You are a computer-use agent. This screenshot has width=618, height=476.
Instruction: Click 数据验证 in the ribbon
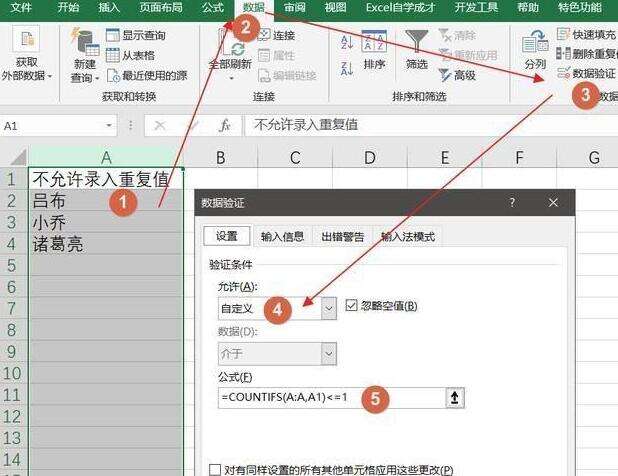[x=586, y=73]
